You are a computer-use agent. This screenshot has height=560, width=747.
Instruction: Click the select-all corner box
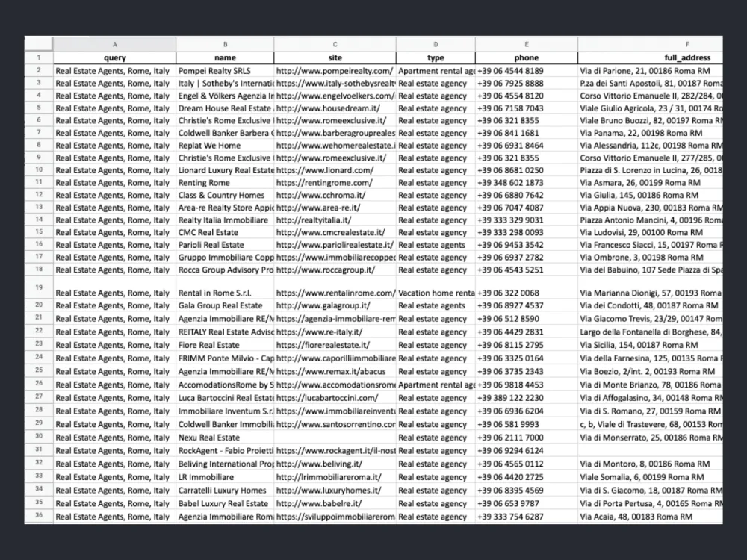38,45
